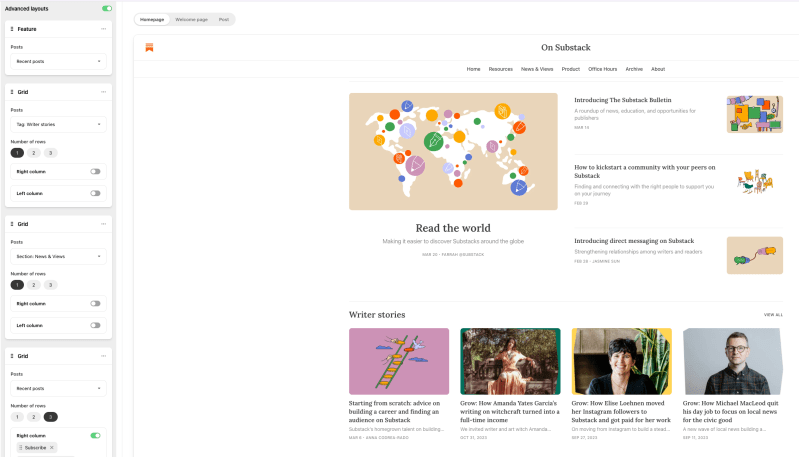Enable Left column in Writer stories Grid

[95, 194]
